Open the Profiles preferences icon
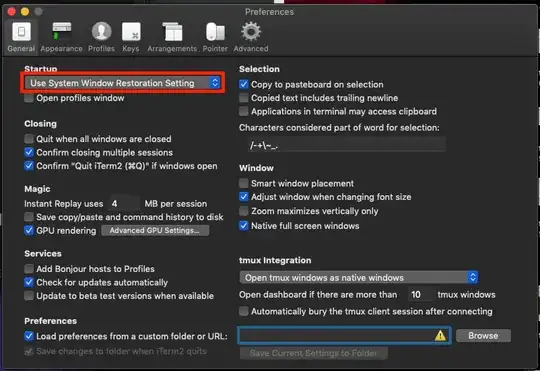540x371 pixels. tap(101, 31)
